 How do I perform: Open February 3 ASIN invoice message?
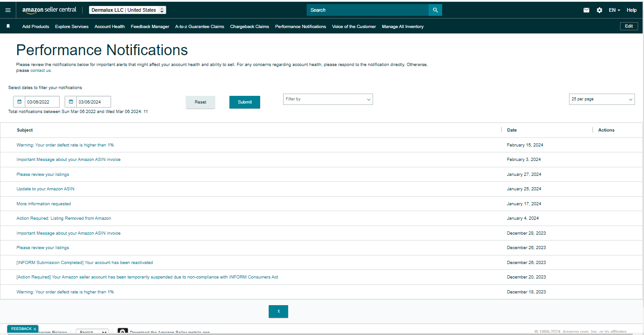[69, 160]
